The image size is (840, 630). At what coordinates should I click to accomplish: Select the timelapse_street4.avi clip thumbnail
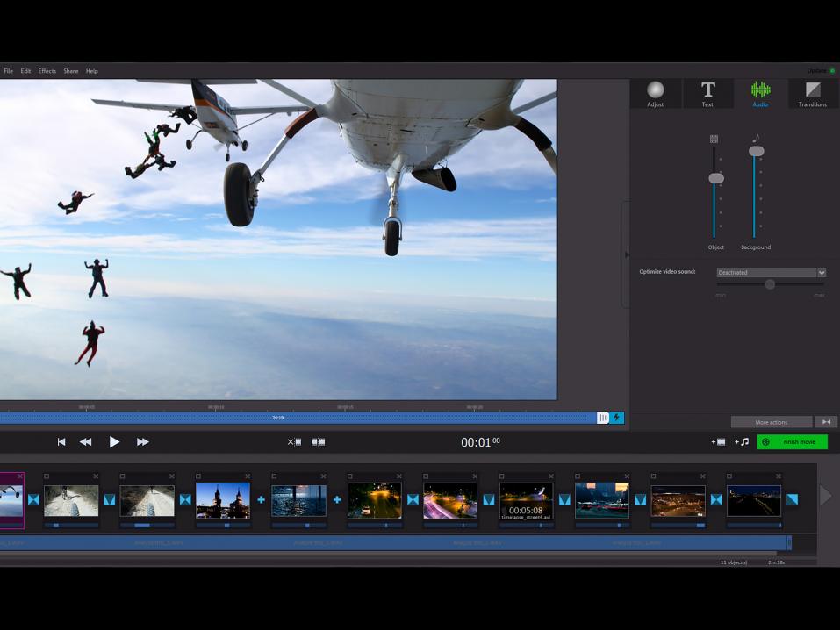point(527,500)
